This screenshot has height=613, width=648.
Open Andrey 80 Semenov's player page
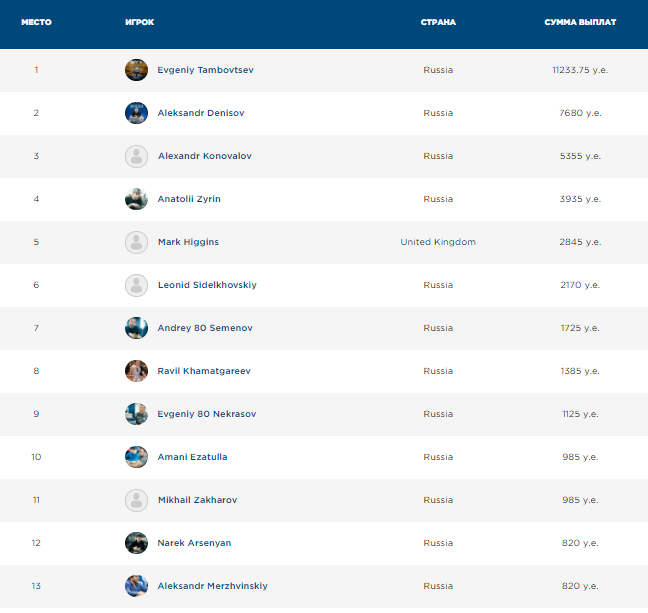click(x=205, y=328)
